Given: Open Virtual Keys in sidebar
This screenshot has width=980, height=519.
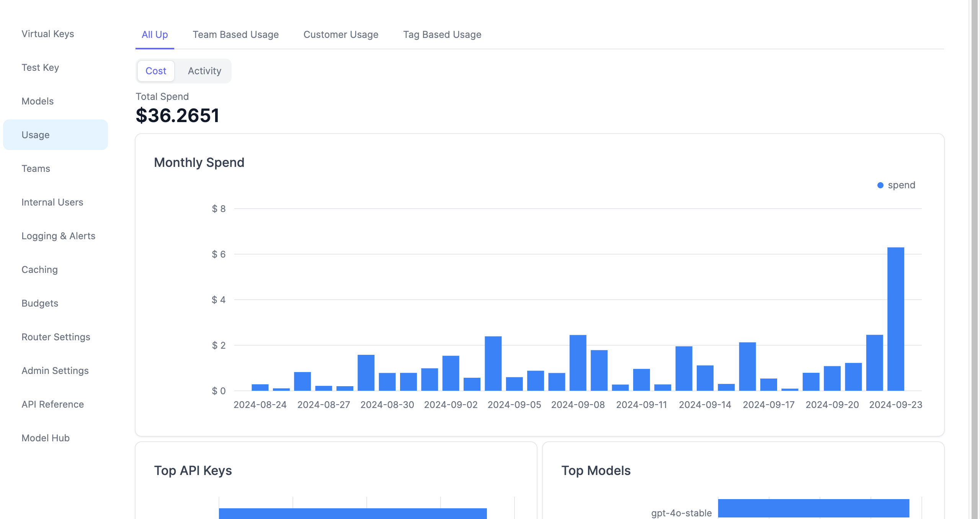Looking at the screenshot, I should (48, 34).
